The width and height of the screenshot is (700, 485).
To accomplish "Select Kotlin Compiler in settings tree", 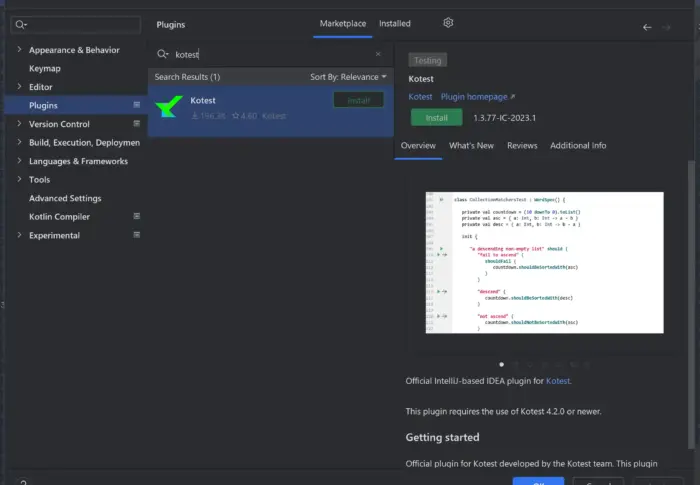I will coord(59,217).
